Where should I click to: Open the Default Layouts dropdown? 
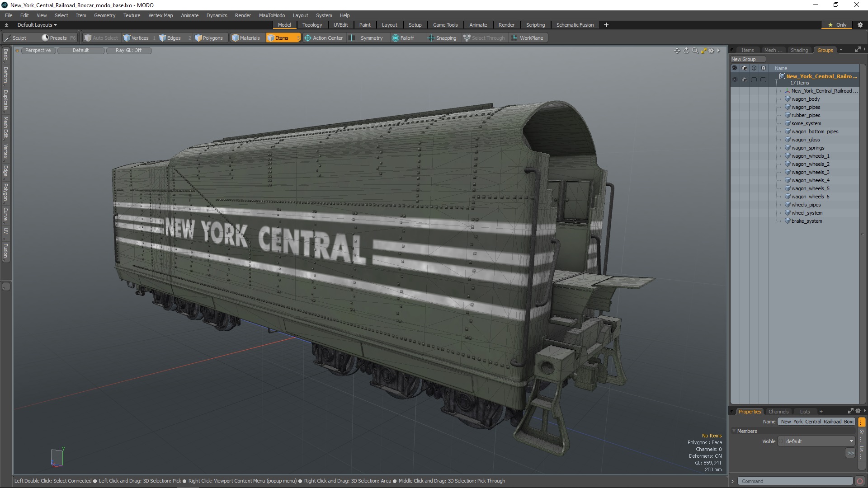coord(37,25)
